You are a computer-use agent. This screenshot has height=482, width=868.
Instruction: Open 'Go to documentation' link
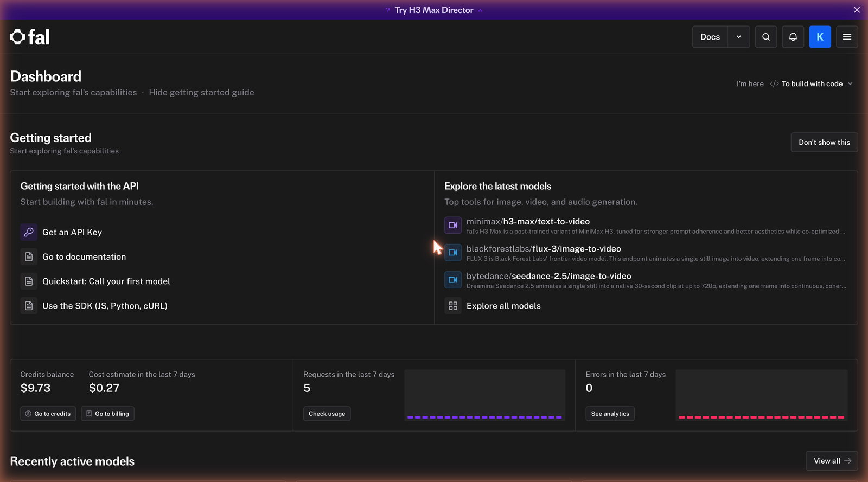(84, 256)
